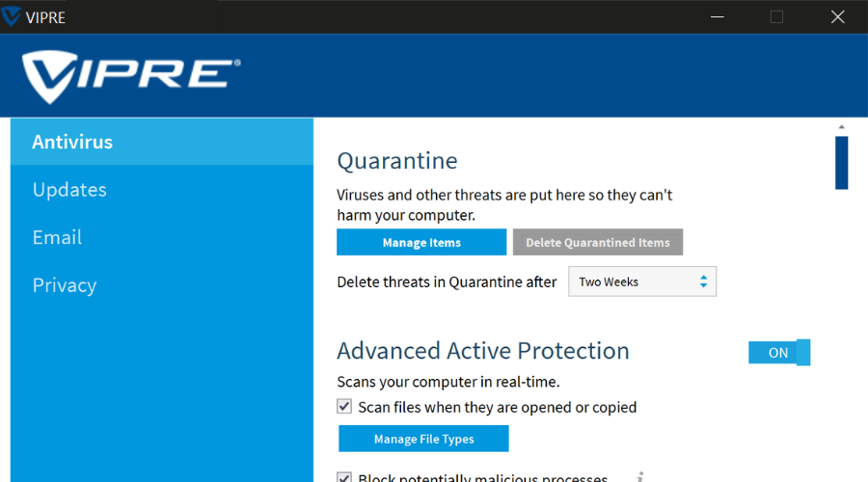
Task: Toggle Block potentially malicious processes checkbox
Action: [343, 477]
